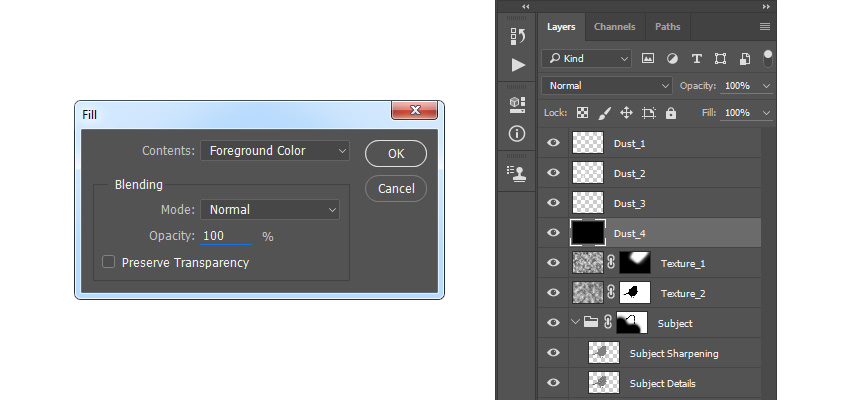Click OK in the Fill dialog
Viewport: 850px width, 400px height.
[x=396, y=153]
